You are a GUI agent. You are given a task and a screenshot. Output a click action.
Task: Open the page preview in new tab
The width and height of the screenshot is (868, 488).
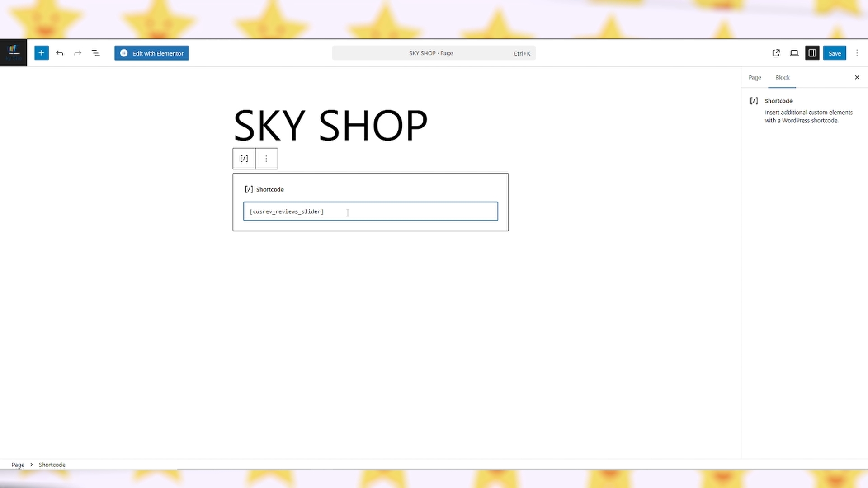pyautogui.click(x=776, y=53)
